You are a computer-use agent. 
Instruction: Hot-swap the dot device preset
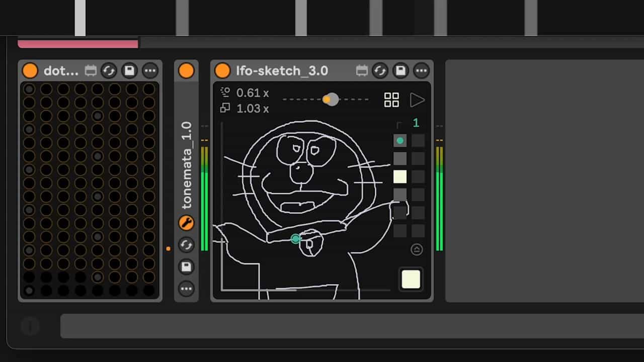pyautogui.click(x=109, y=71)
